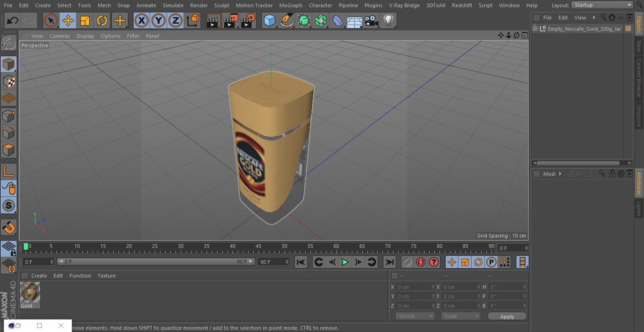Select the Spline Pen tool
The height and width of the screenshot is (332, 644).
pyautogui.click(x=287, y=21)
